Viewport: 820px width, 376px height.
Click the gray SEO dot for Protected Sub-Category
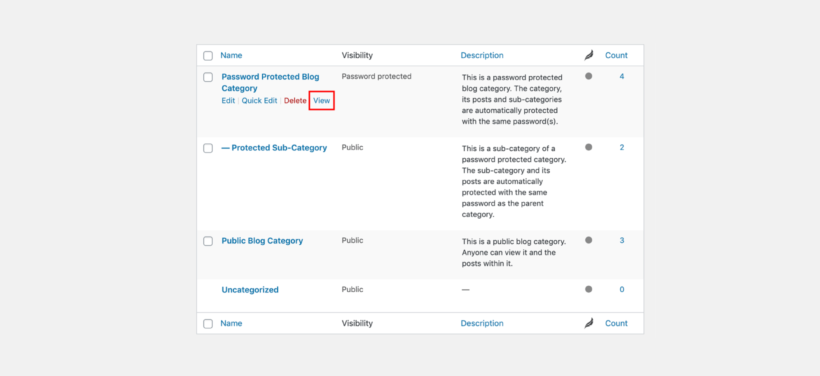588,147
